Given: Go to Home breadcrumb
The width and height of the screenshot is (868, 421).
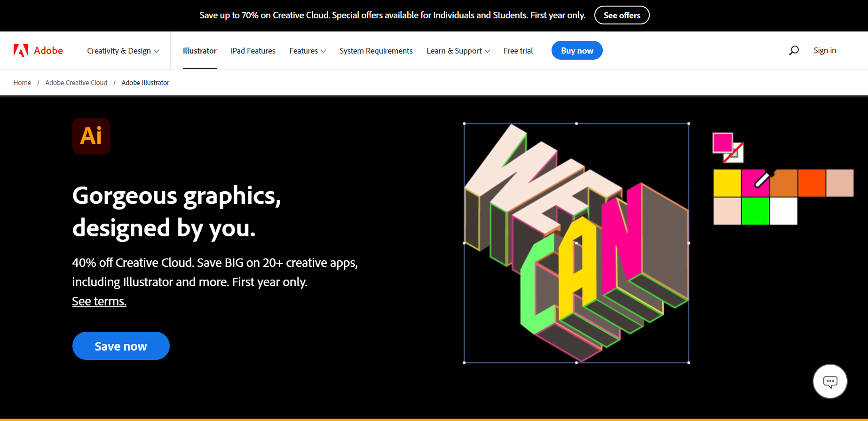Looking at the screenshot, I should coord(22,83).
